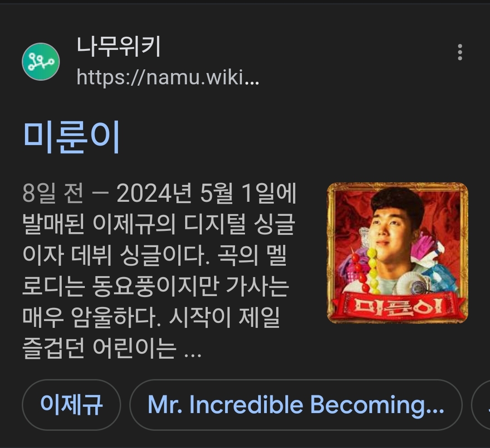
Task: Select the 이제규 related chip
Action: pyautogui.click(x=71, y=405)
